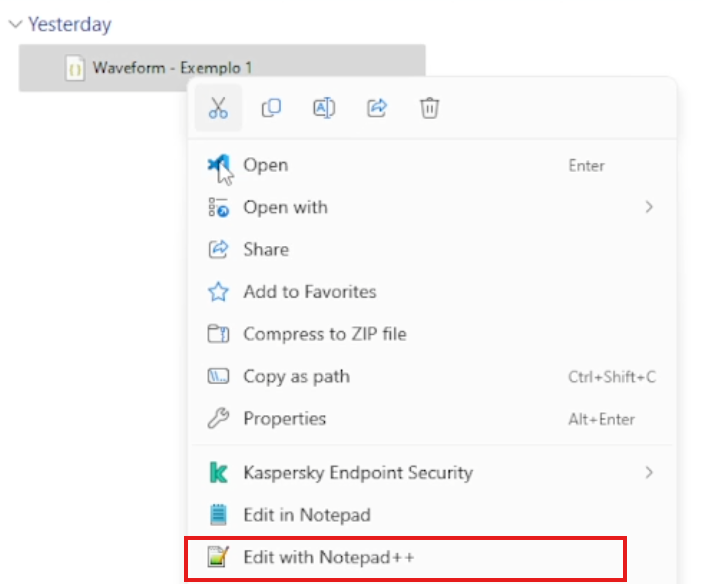Click the Cut scissors icon
703x584 pixels.
(x=218, y=109)
